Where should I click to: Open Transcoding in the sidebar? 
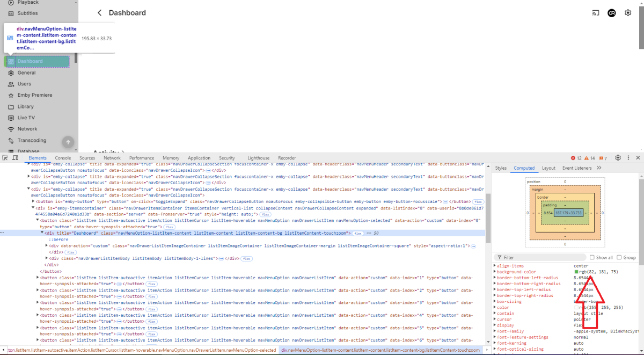coord(36,140)
